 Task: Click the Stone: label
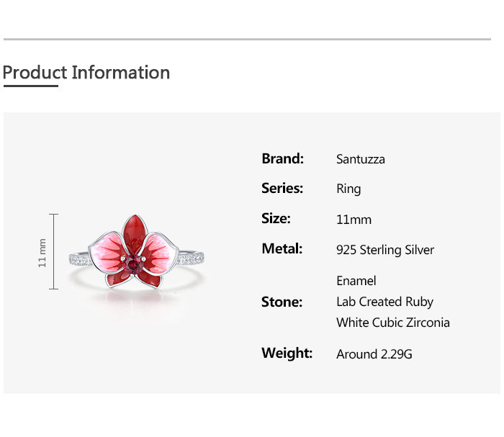pyautogui.click(x=282, y=302)
